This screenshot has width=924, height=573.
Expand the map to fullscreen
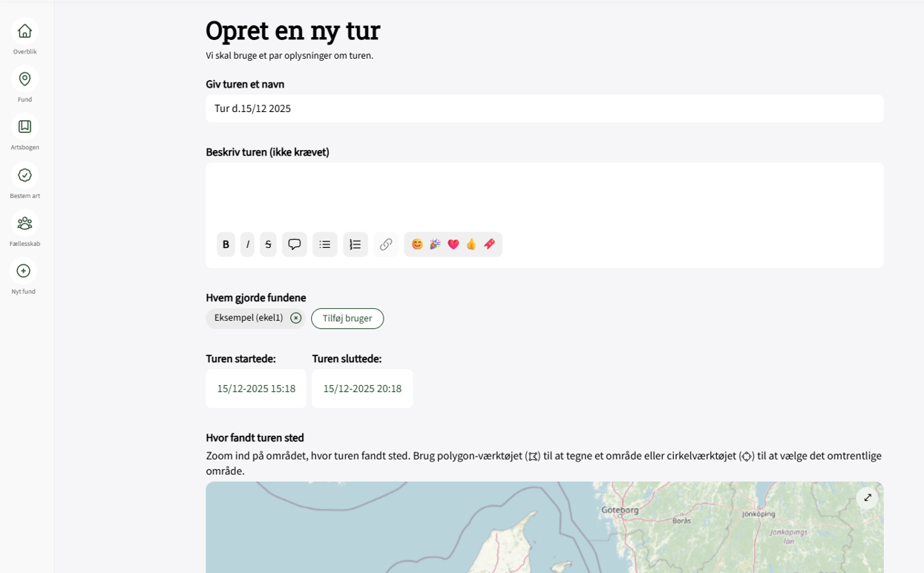point(867,497)
